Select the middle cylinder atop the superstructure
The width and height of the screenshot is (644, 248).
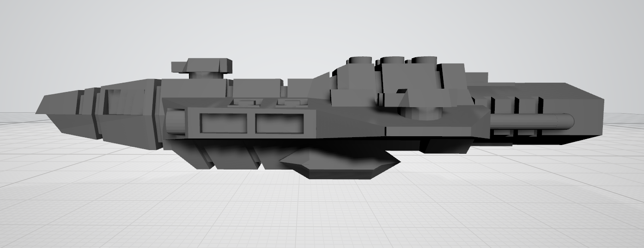click(391, 60)
